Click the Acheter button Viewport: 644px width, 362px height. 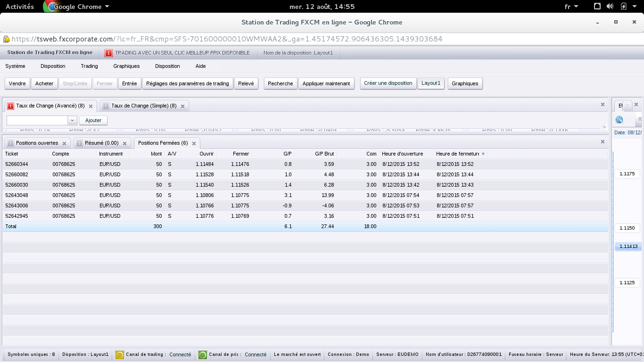pos(44,83)
